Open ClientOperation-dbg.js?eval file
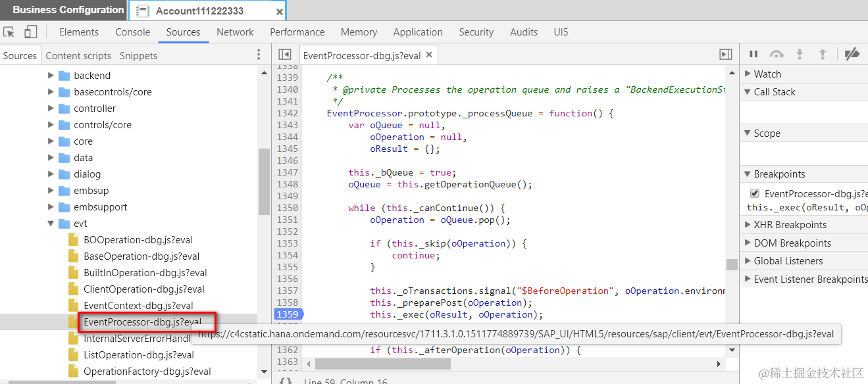The height and width of the screenshot is (384, 868). coord(144,289)
